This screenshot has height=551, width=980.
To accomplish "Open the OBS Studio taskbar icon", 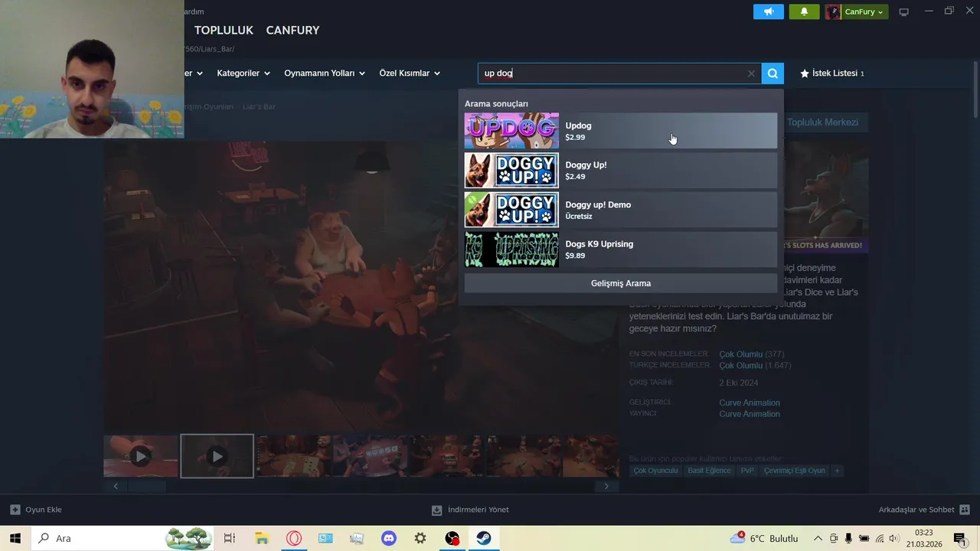I will click(452, 538).
